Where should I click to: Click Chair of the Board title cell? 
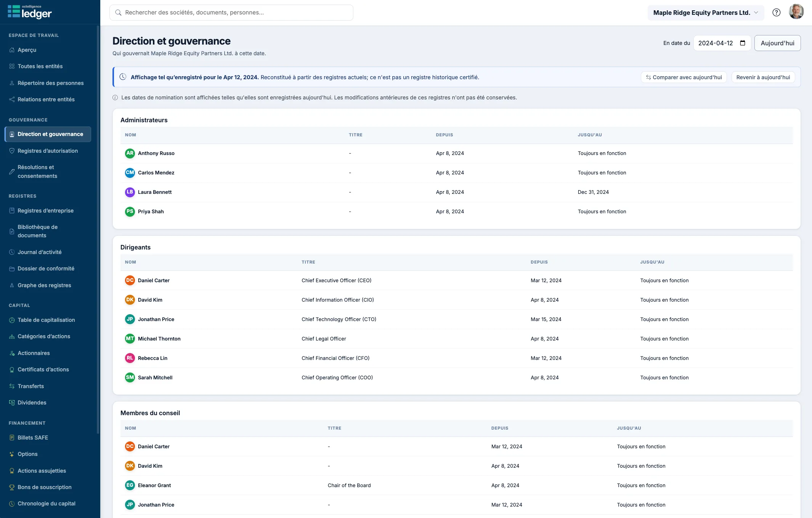click(349, 485)
